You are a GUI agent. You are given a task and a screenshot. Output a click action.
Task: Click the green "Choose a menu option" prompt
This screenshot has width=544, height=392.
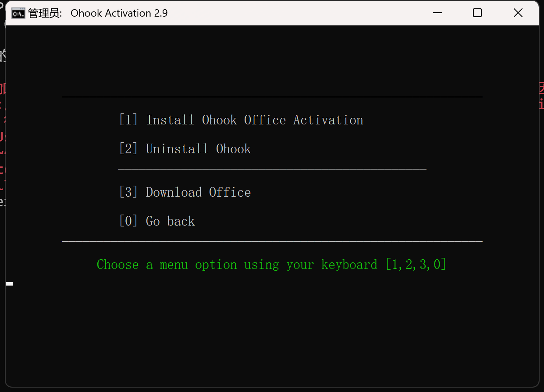[272, 265]
